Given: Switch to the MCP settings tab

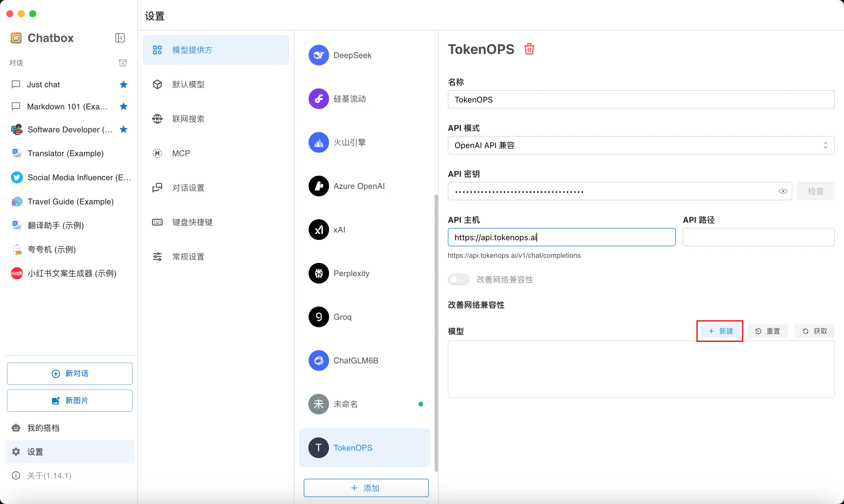Looking at the screenshot, I should coord(181,153).
